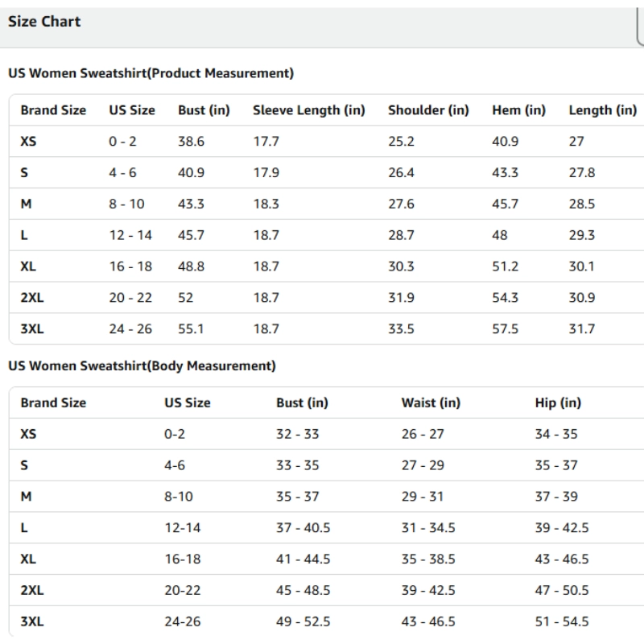Screen dimensions: 644x644
Task: Click the "US Women Sweatshirt(Product Measurement)" title
Action: pyautogui.click(x=151, y=73)
